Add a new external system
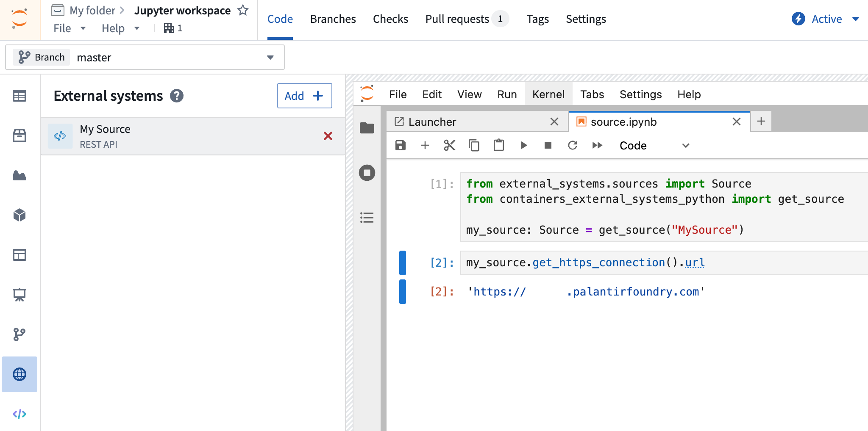 [x=304, y=96]
